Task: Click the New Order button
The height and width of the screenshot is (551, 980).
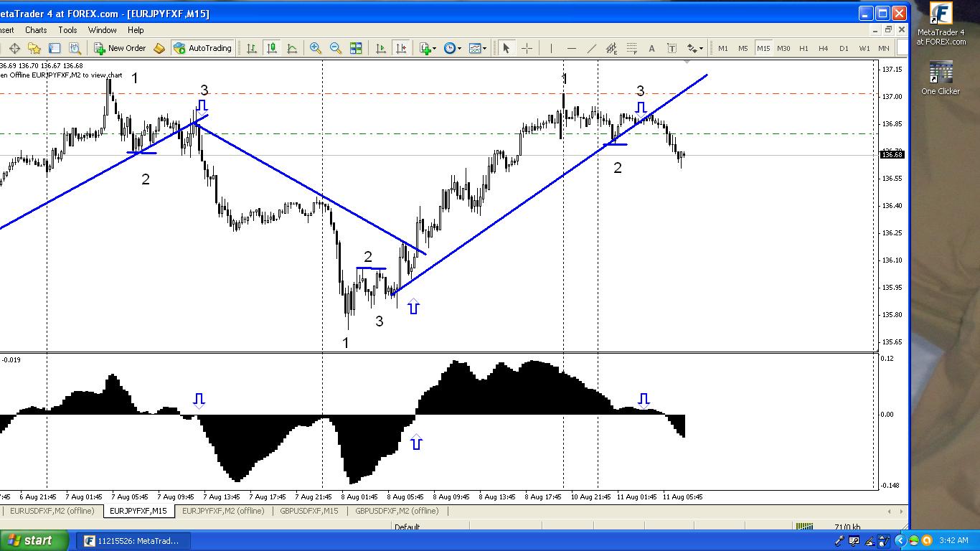Action: click(120, 48)
